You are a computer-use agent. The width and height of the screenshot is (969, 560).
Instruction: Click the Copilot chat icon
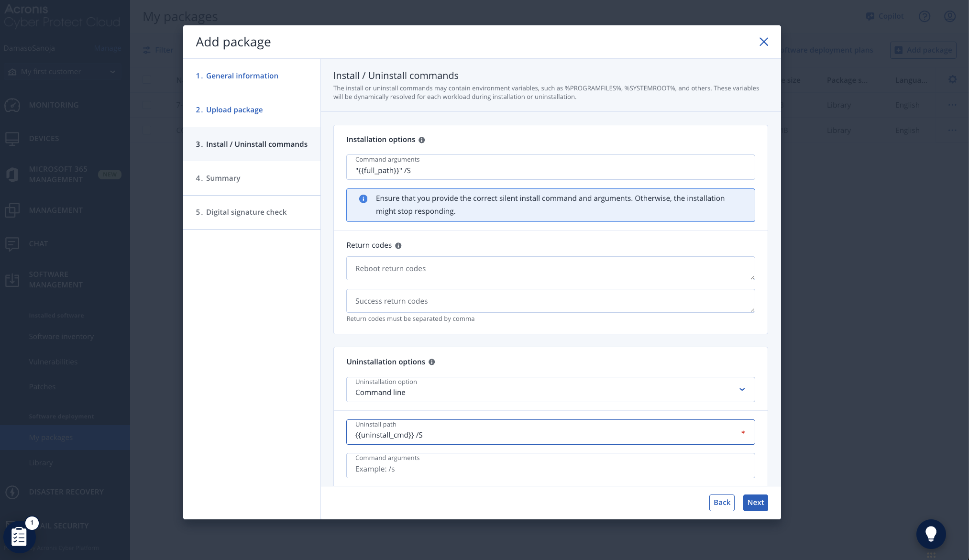pyautogui.click(x=870, y=16)
